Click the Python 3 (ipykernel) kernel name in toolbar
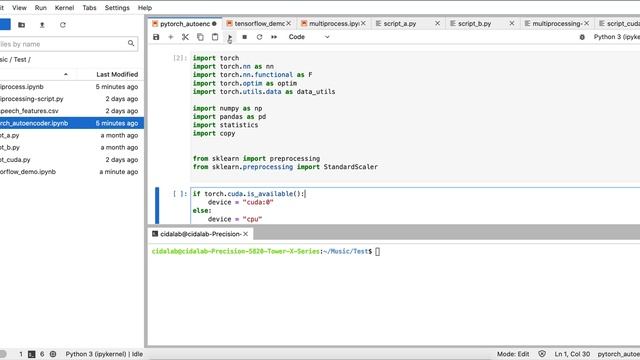The image size is (640, 360). pos(616,37)
